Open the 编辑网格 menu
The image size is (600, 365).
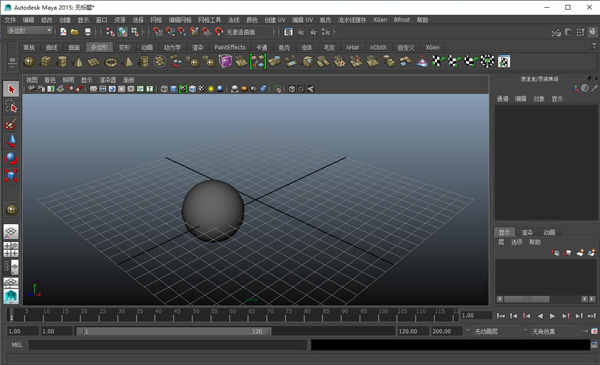click(x=180, y=20)
